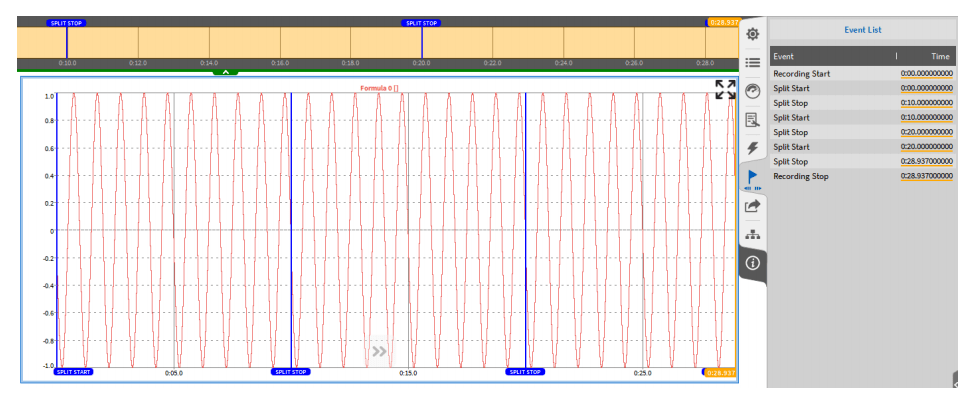Viewport: 968px width, 403px height.
Task: Open the data file search icon
Action: (x=753, y=120)
